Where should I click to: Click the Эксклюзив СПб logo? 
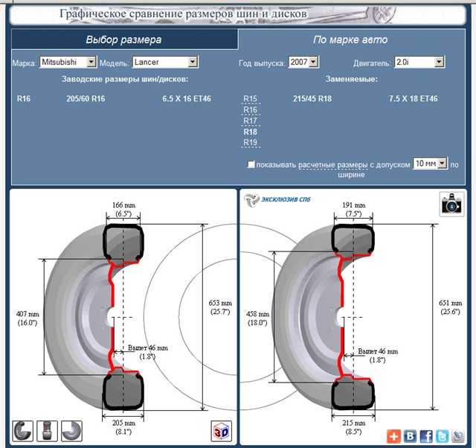click(x=277, y=200)
